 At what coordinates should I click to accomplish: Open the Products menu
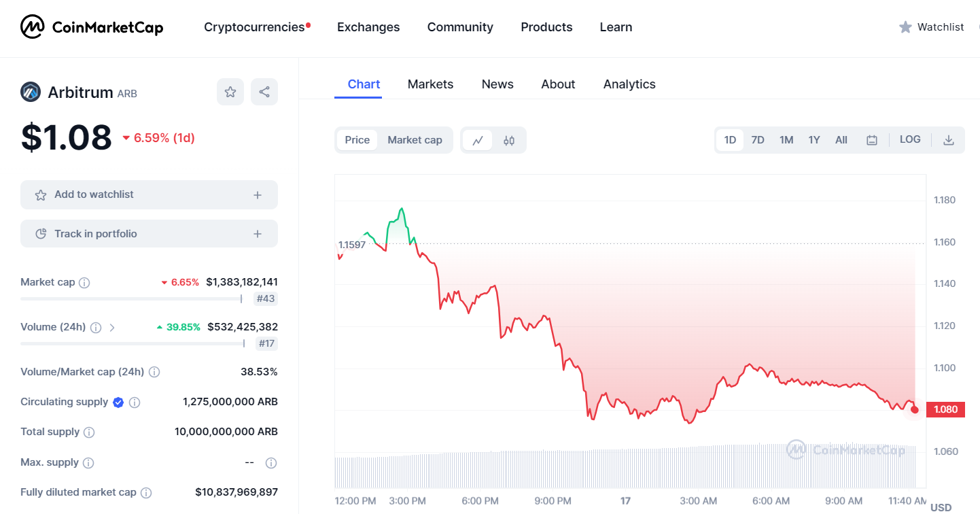pyautogui.click(x=546, y=27)
